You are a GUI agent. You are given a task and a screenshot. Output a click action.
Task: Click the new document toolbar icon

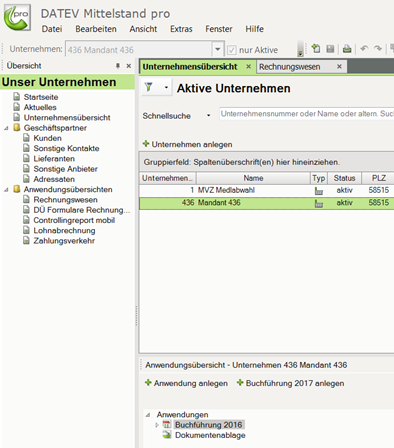click(316, 49)
